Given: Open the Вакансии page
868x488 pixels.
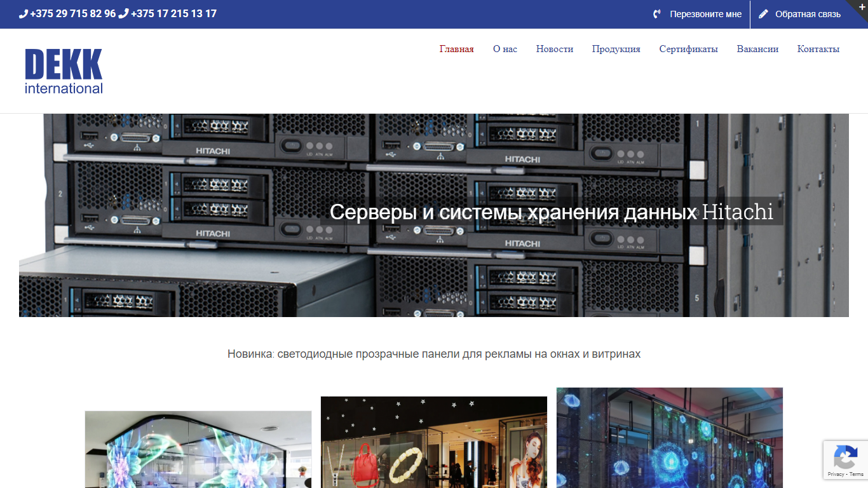Looking at the screenshot, I should (757, 49).
